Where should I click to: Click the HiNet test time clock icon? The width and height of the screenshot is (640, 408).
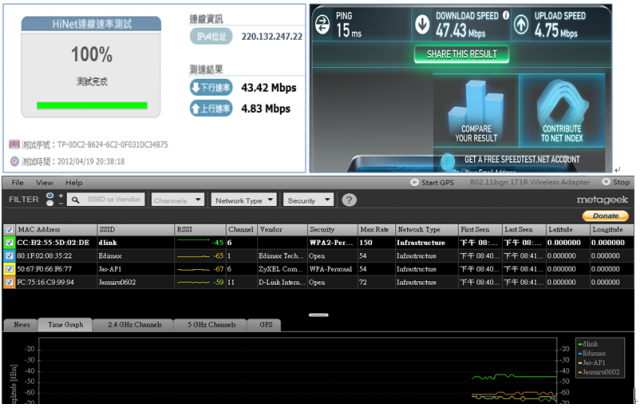tap(15, 161)
